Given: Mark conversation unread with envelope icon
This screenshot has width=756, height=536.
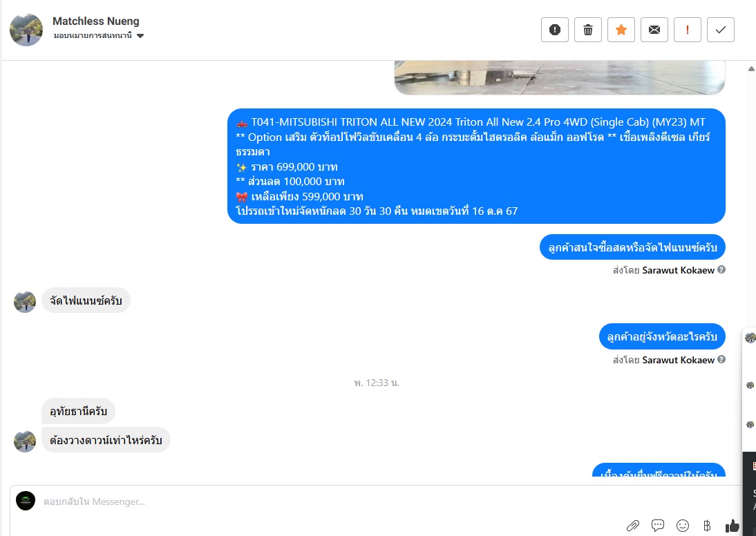Looking at the screenshot, I should (x=654, y=30).
